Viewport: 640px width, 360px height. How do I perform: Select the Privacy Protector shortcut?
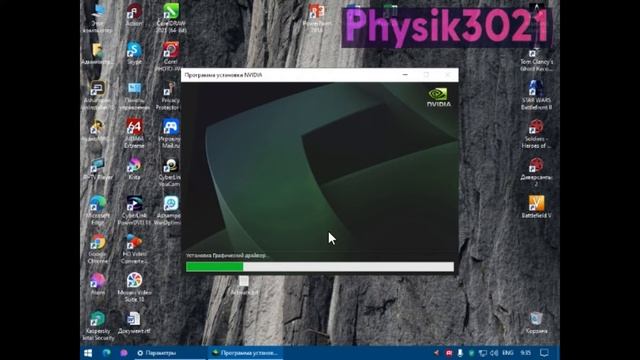click(x=169, y=96)
